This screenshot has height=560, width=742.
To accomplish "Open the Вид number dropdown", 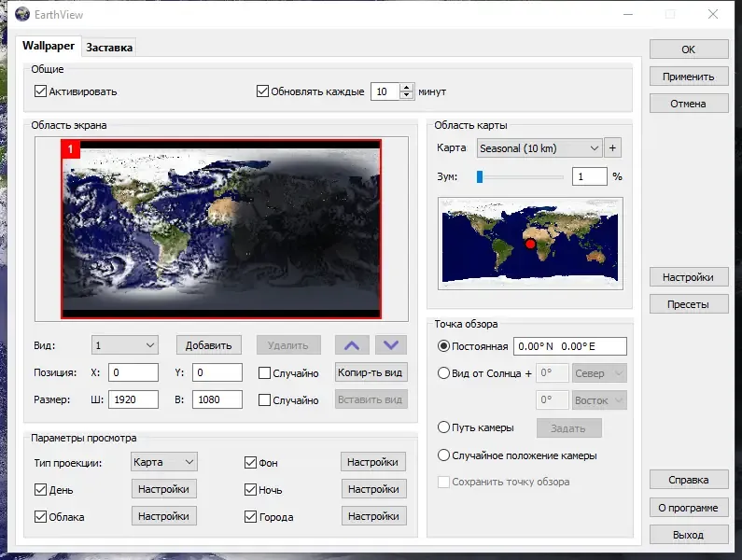I will pyautogui.click(x=124, y=344).
